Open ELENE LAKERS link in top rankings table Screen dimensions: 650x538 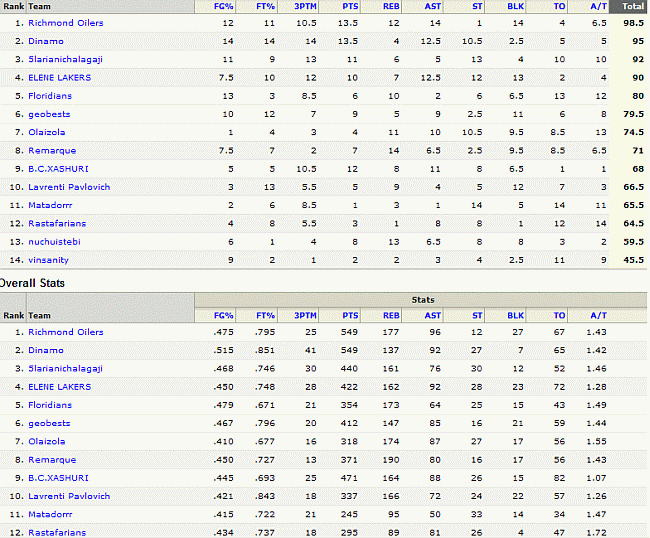[x=59, y=78]
